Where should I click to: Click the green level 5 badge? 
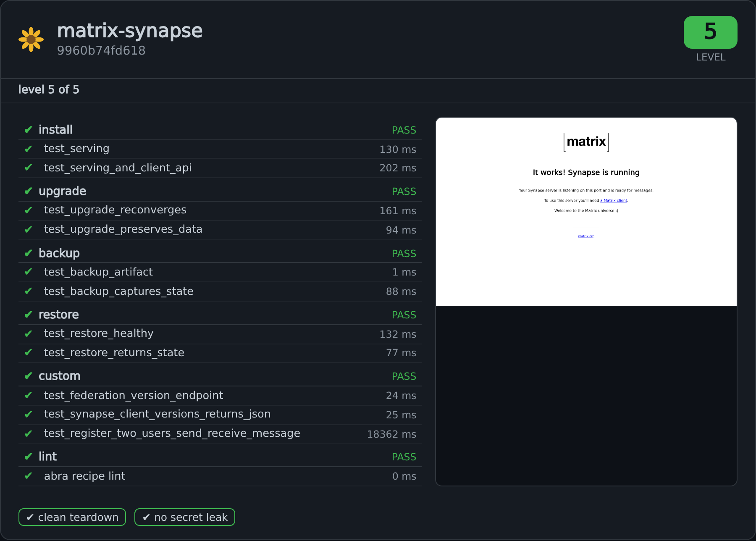[711, 32]
